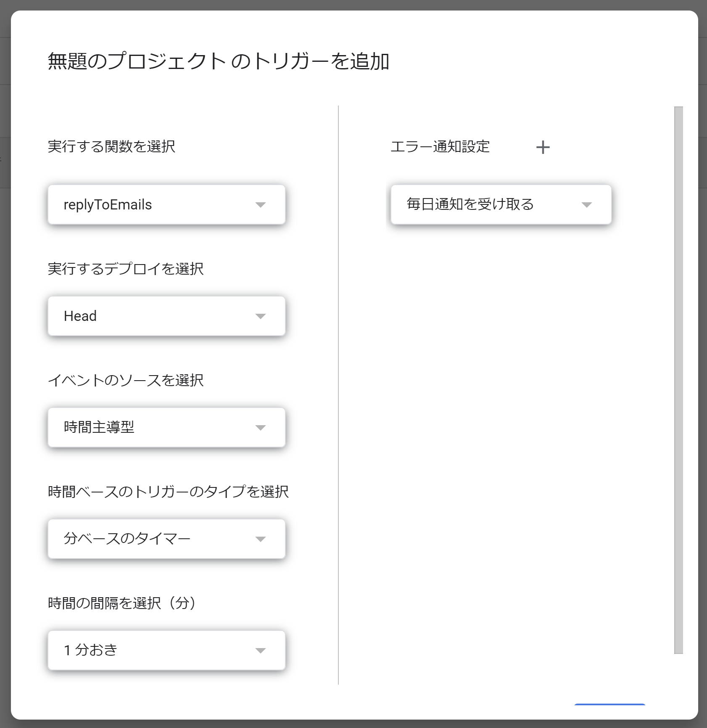Click the arrow icon on the notification selector
The width and height of the screenshot is (707, 728).
coord(587,205)
